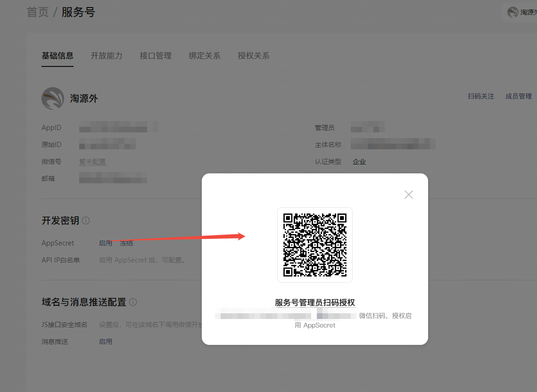The height and width of the screenshot is (392, 537).
Task: Select the 绑定关系 tab
Action: tap(205, 56)
